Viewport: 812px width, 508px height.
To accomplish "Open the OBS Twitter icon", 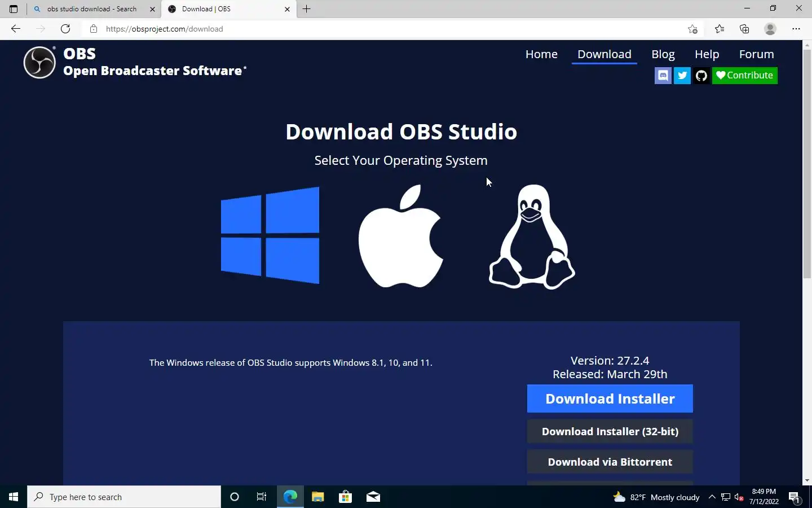I will (682, 76).
